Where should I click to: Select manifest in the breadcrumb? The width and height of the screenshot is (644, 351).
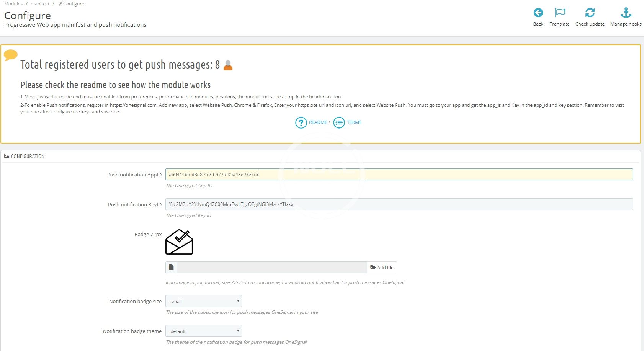[x=40, y=4]
